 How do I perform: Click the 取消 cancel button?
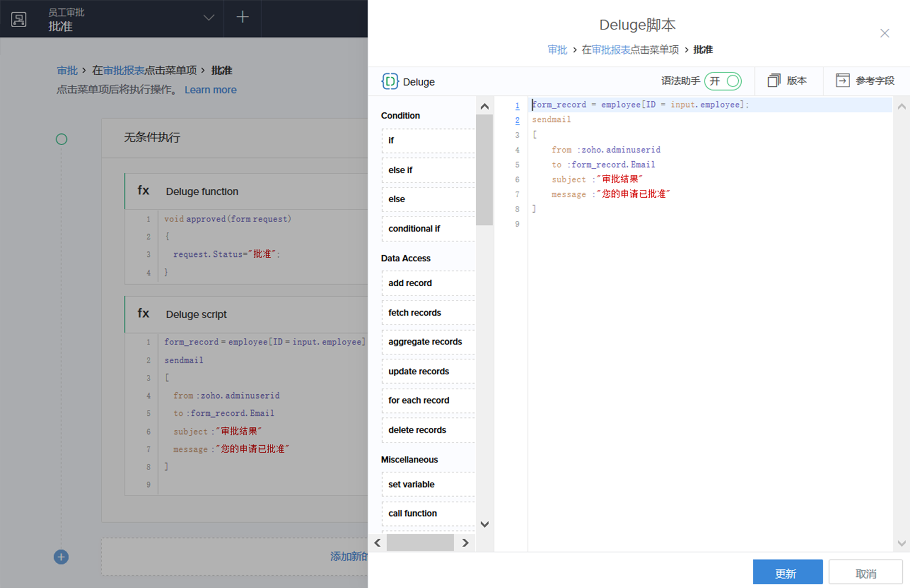(x=866, y=573)
